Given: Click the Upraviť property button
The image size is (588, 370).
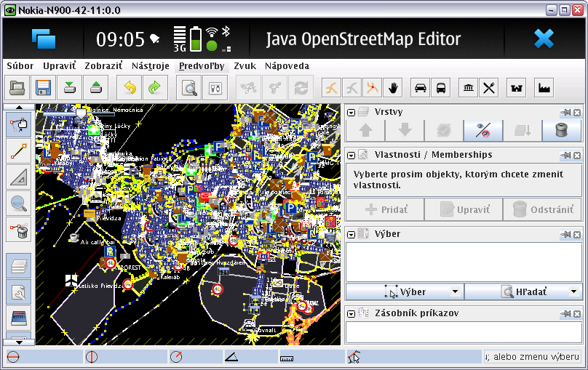Looking at the screenshot, I should click(x=464, y=209).
